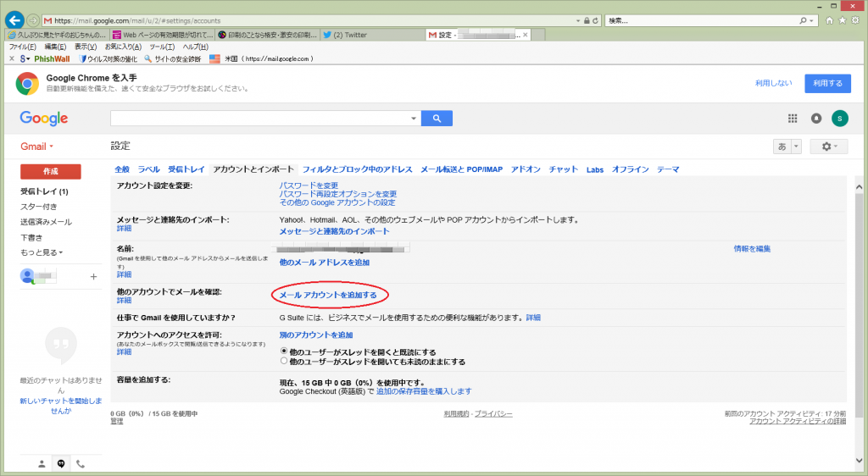Click 利用しない link in Chrome banner

point(773,83)
